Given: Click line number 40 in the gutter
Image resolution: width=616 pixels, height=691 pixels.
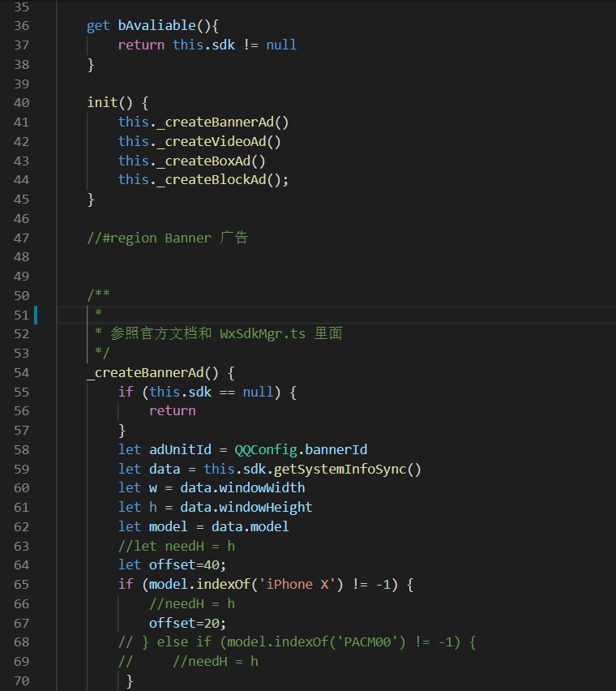Looking at the screenshot, I should [x=22, y=103].
